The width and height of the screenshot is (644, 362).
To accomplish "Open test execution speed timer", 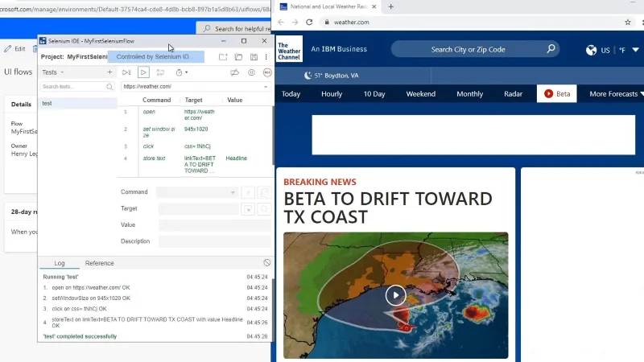I will [x=182, y=72].
